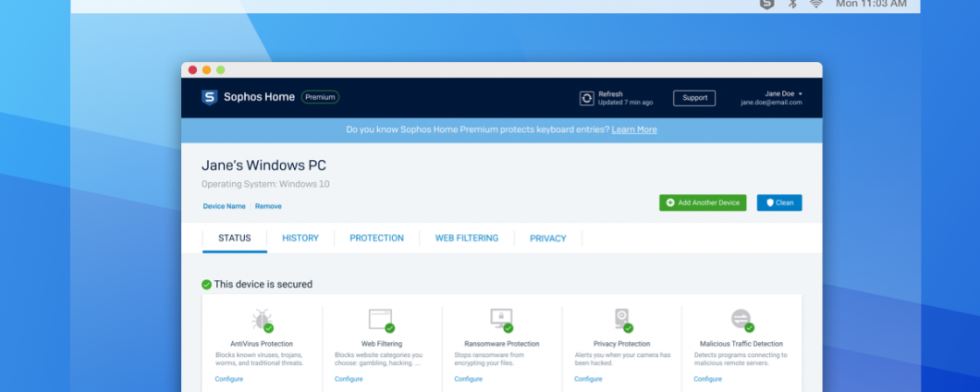Click the Refresh circular arrows icon

pyautogui.click(x=586, y=98)
